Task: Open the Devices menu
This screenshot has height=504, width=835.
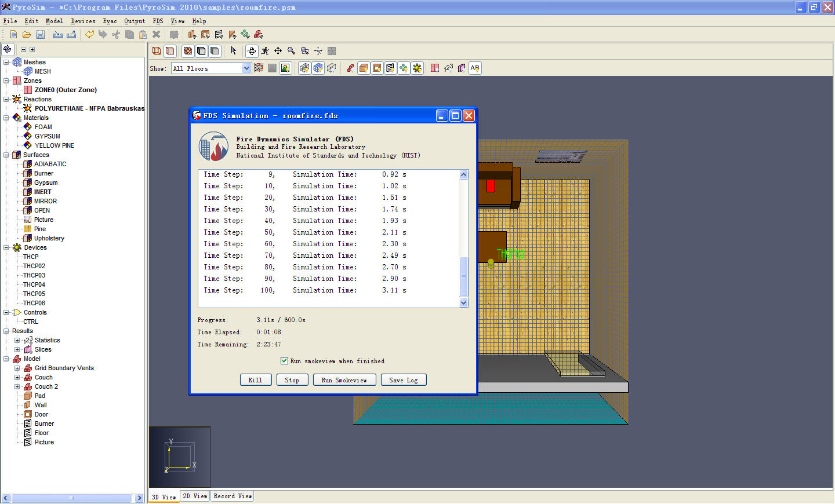Action: click(83, 21)
